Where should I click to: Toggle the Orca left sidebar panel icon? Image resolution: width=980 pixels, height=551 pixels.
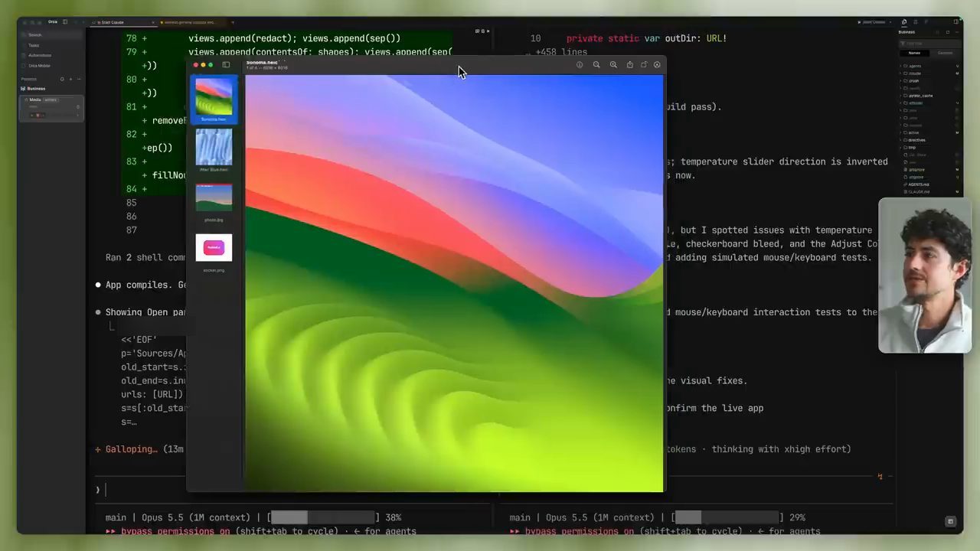(x=64, y=21)
